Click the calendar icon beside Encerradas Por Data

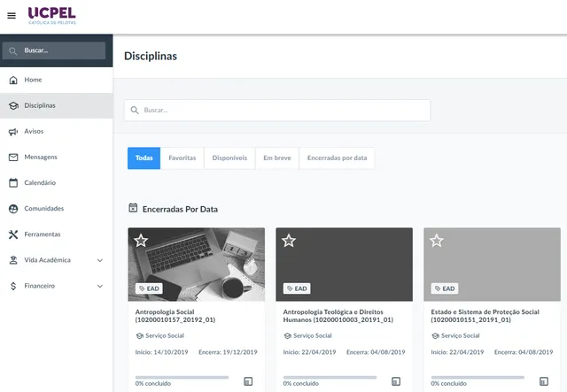[x=133, y=208]
